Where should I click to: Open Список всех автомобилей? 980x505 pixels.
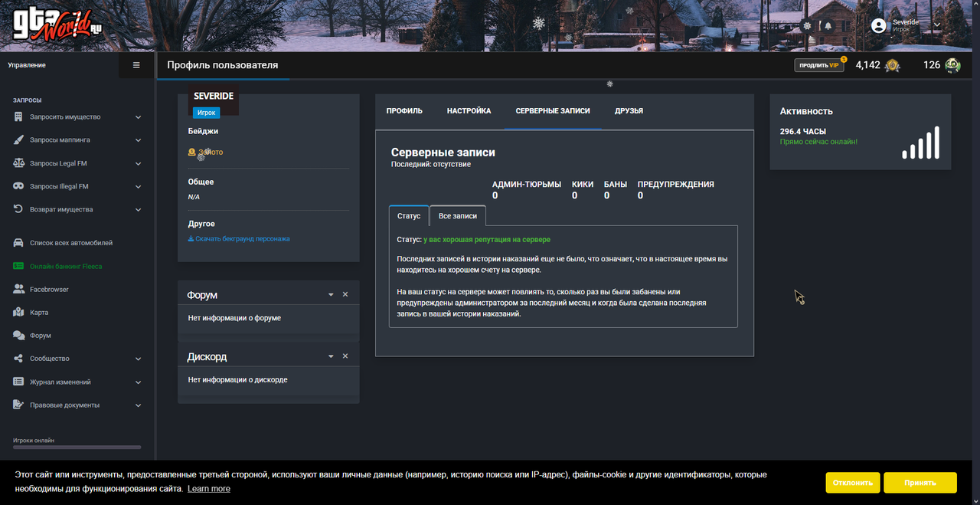[71, 243]
